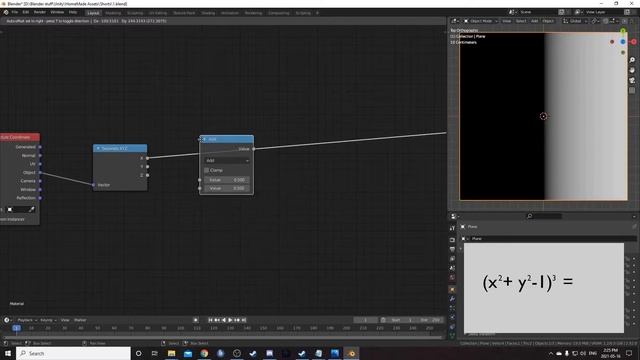The width and height of the screenshot is (640, 360).
Task: Open the Render menu
Action: (x=40, y=12)
